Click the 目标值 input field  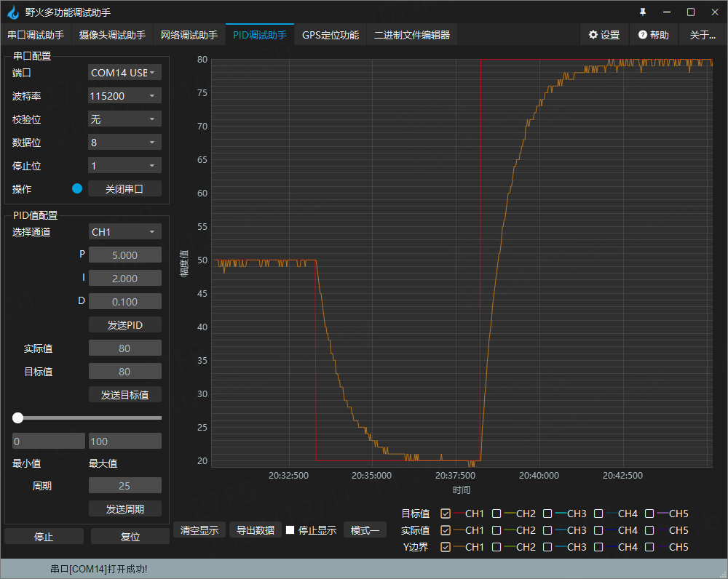(125, 371)
